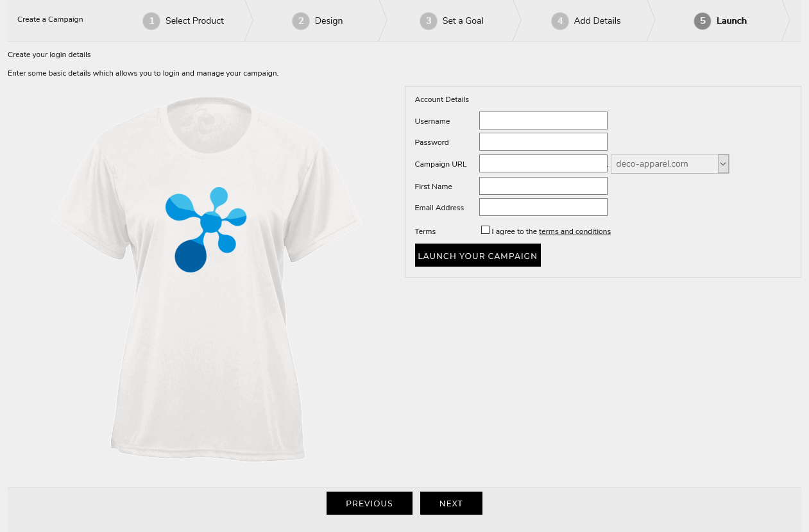This screenshot has width=809, height=532.
Task: Click the Next button
Action: [451, 503]
